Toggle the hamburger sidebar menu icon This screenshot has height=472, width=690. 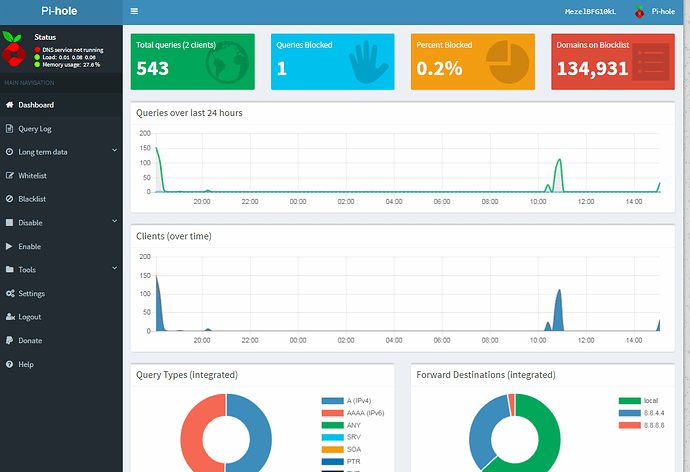pyautogui.click(x=134, y=11)
